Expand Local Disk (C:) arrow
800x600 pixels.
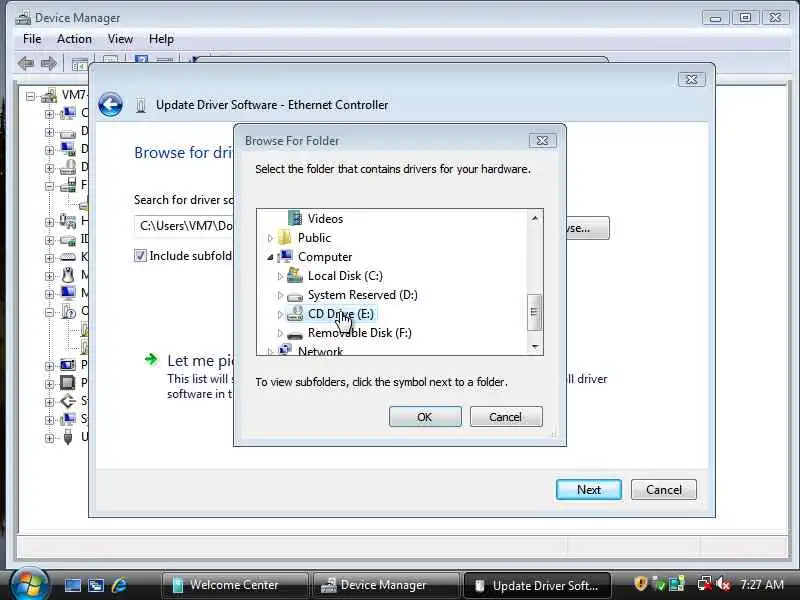tap(280, 277)
